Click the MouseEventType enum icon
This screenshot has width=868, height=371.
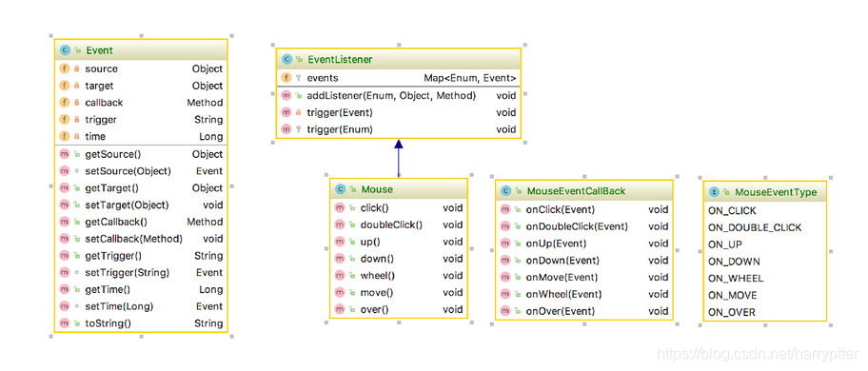click(714, 192)
